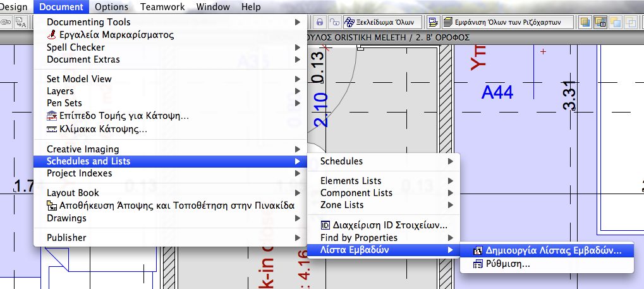Click Εμφάνιση Όλων των Ριζόχαρτων button
Screen dimensions: 644x289
[x=508, y=22]
